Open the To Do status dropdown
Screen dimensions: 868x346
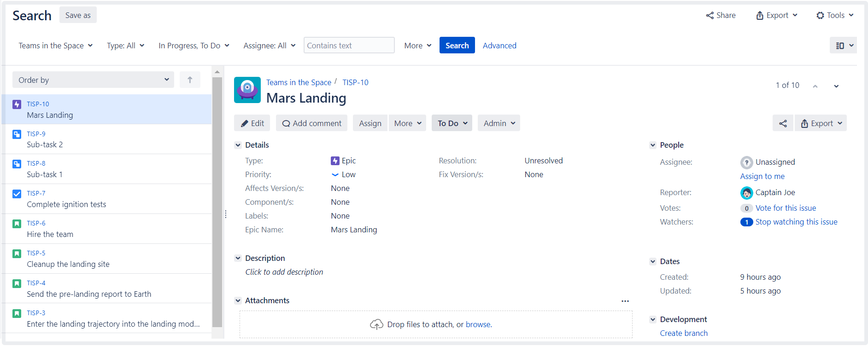point(452,123)
